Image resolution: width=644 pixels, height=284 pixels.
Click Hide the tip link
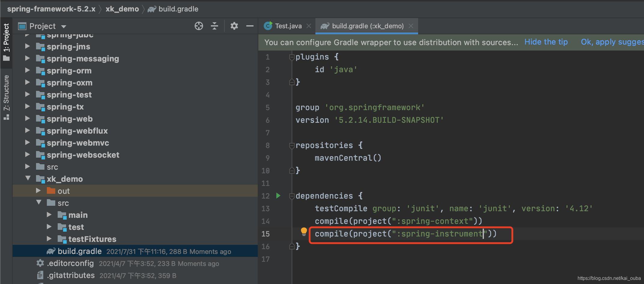(546, 42)
